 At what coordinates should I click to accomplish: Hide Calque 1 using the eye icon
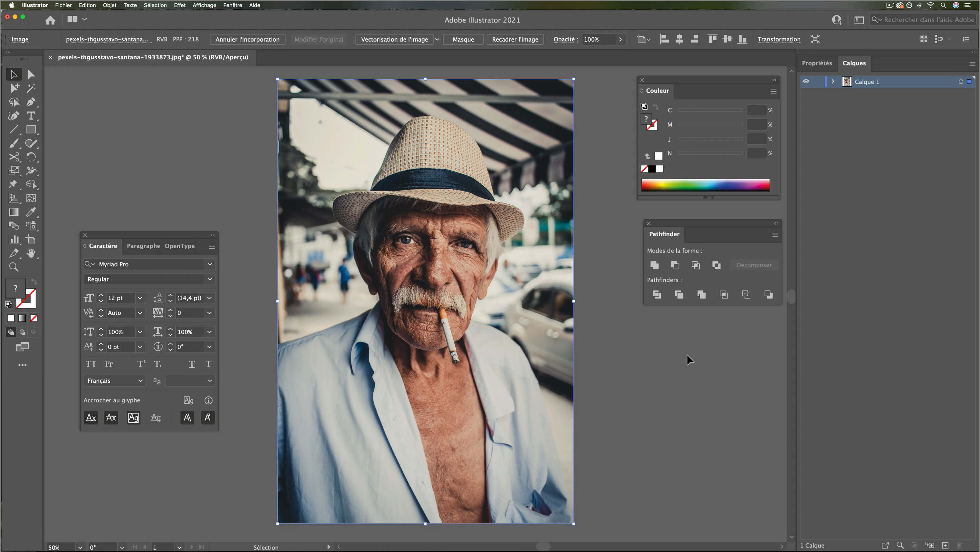806,82
